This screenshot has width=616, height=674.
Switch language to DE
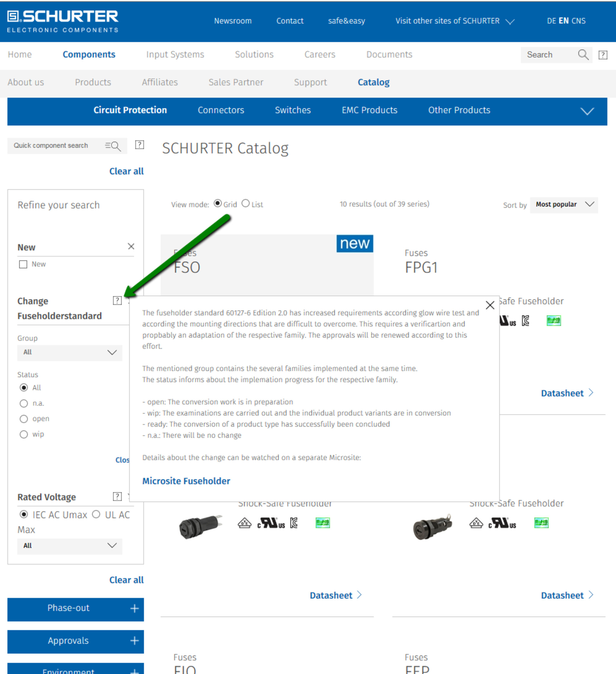pos(551,21)
